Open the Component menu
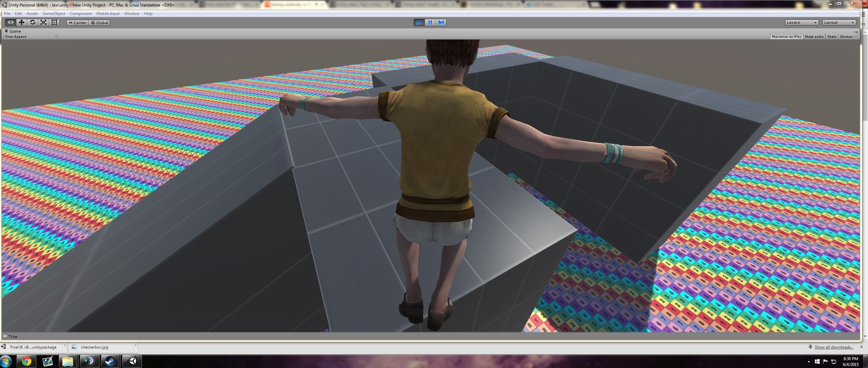Viewport: 868px width, 368px height. click(80, 14)
